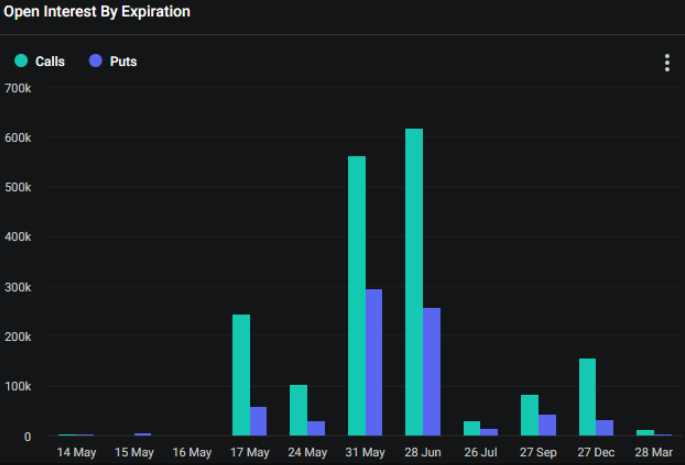Viewport: 685px width, 465px height.
Task: Select the 26 Jul Calls bar
Action: tap(472, 428)
